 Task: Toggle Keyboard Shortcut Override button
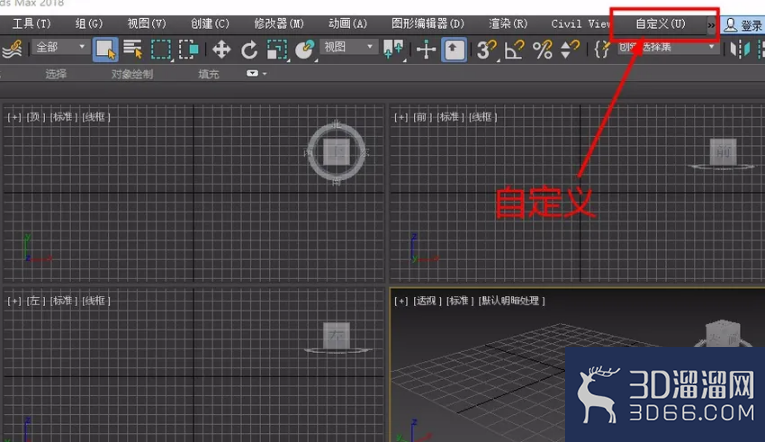pos(454,49)
